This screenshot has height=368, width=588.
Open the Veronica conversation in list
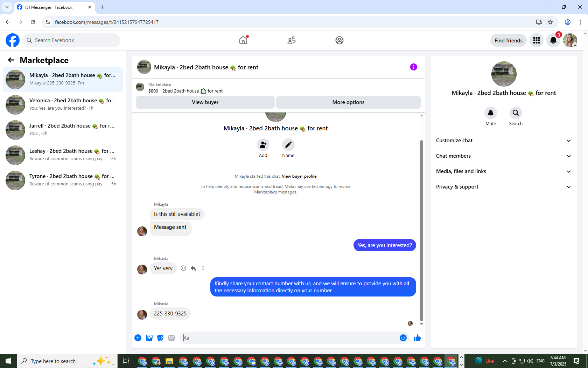click(x=63, y=105)
